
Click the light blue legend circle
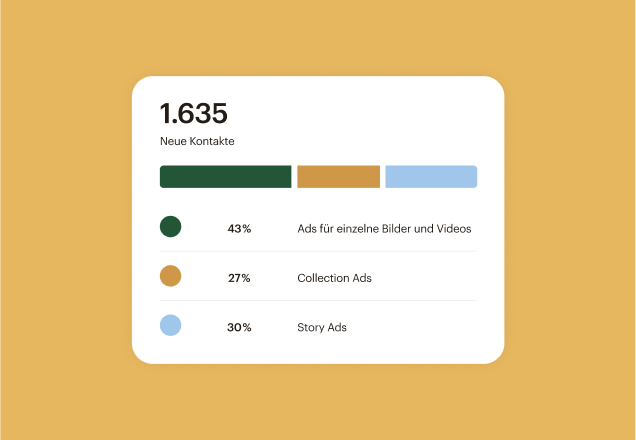170,326
